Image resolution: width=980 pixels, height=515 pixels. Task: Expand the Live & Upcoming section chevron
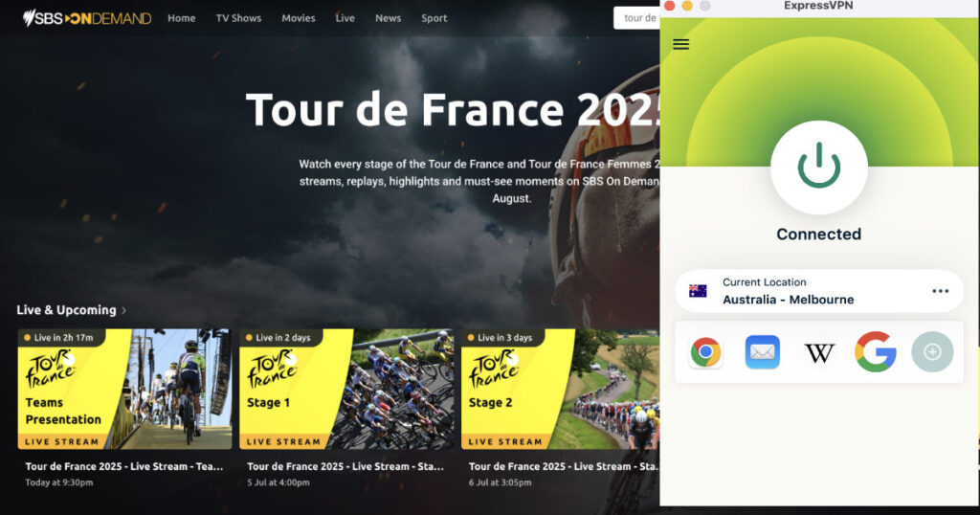point(123,310)
